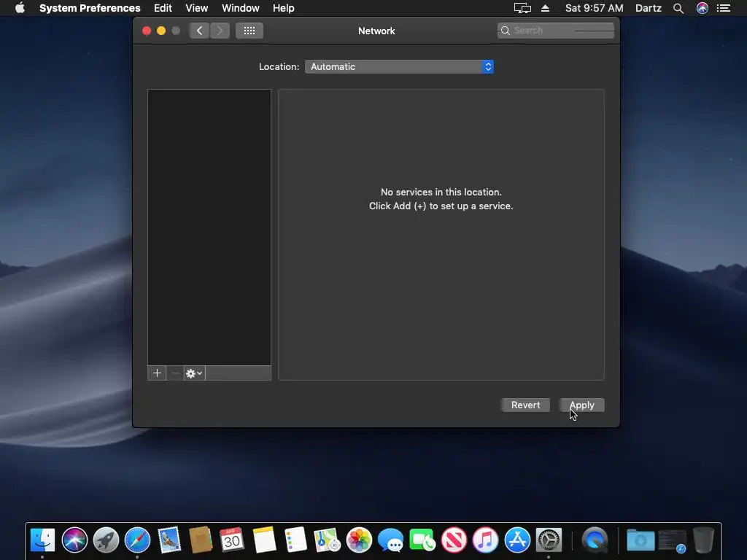Click the forward arrow in the toolbar

point(220,31)
